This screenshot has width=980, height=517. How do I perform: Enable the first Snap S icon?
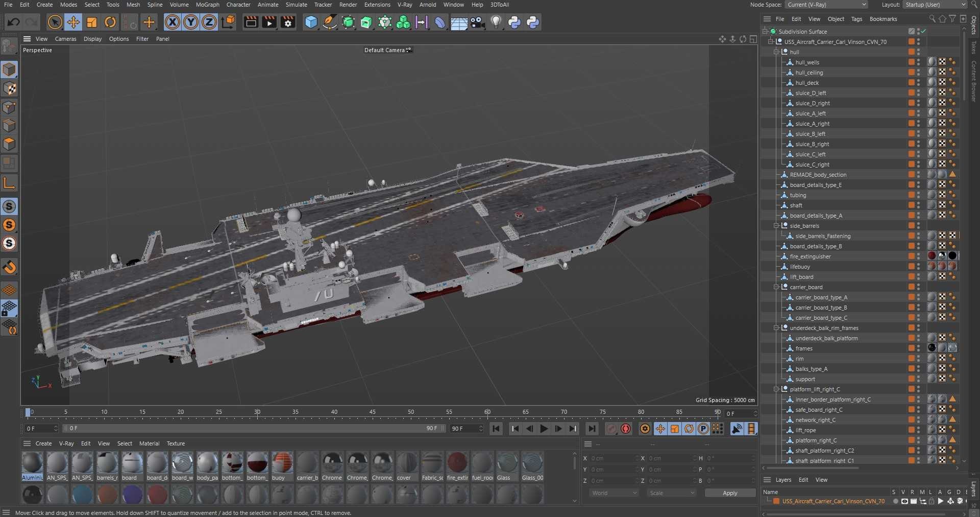pyautogui.click(x=9, y=206)
